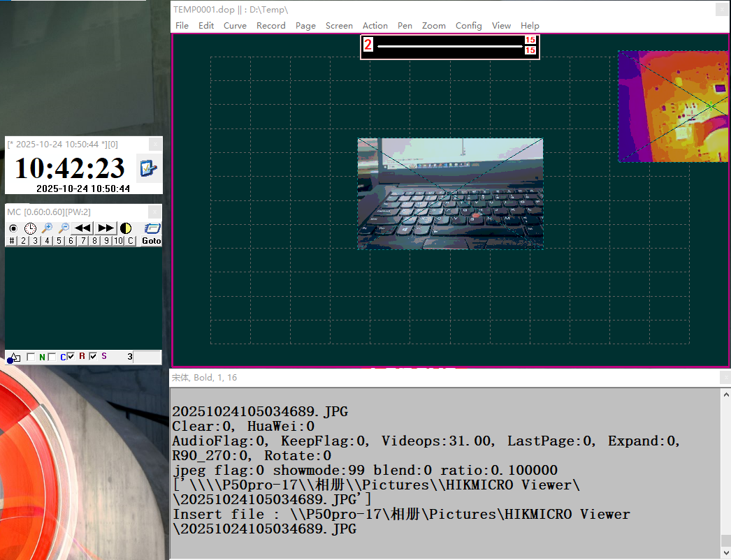Screen dimensions: 731x560
Task: Click the notepad icon beside the clock time
Action: [x=149, y=168]
